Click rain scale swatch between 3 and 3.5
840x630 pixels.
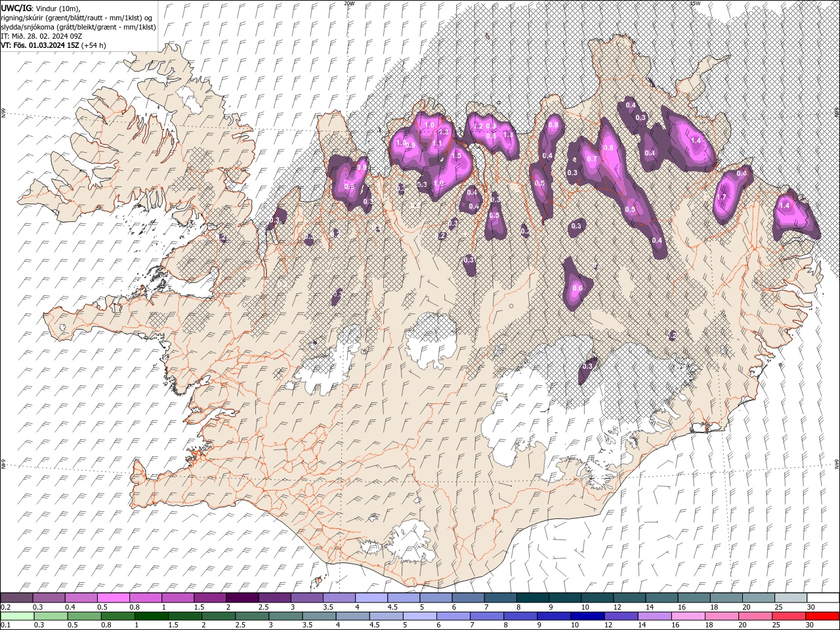286,616
